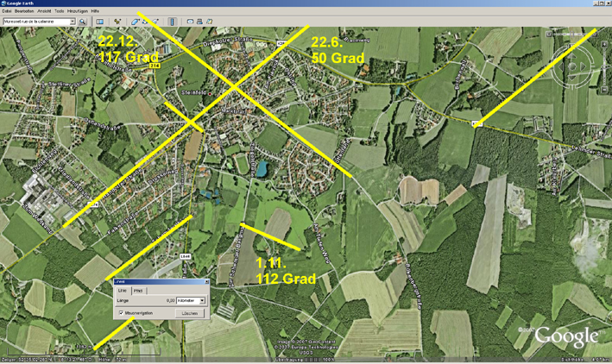Open the Hilfe menu
This screenshot has width=612, height=364.
coord(95,11)
